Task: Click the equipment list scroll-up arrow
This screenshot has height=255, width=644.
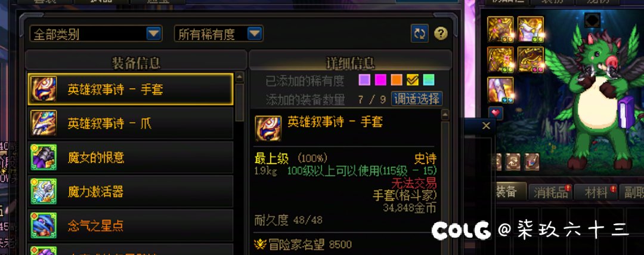Action: point(240,77)
